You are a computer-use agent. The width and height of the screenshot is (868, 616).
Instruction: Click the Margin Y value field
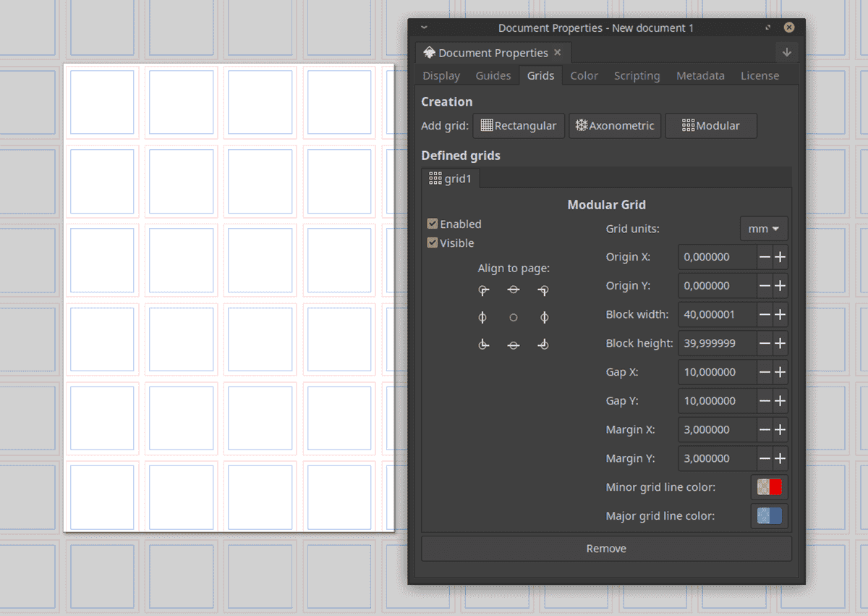[x=718, y=458]
